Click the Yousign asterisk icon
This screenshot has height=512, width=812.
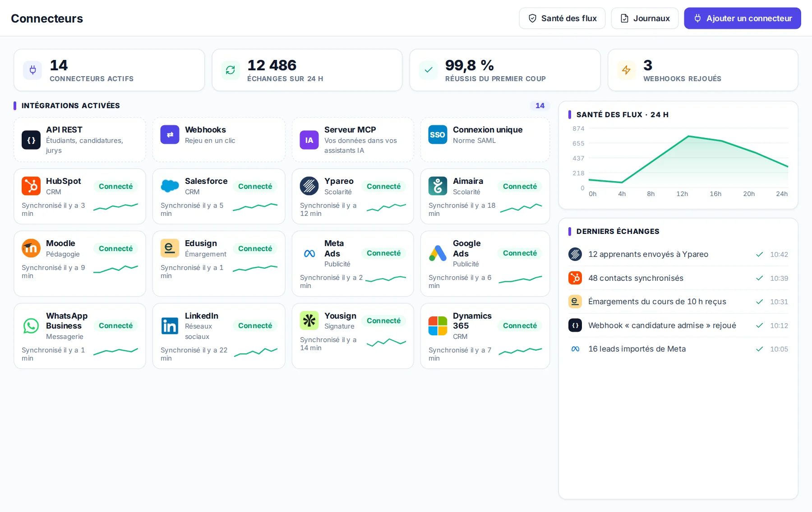click(309, 320)
